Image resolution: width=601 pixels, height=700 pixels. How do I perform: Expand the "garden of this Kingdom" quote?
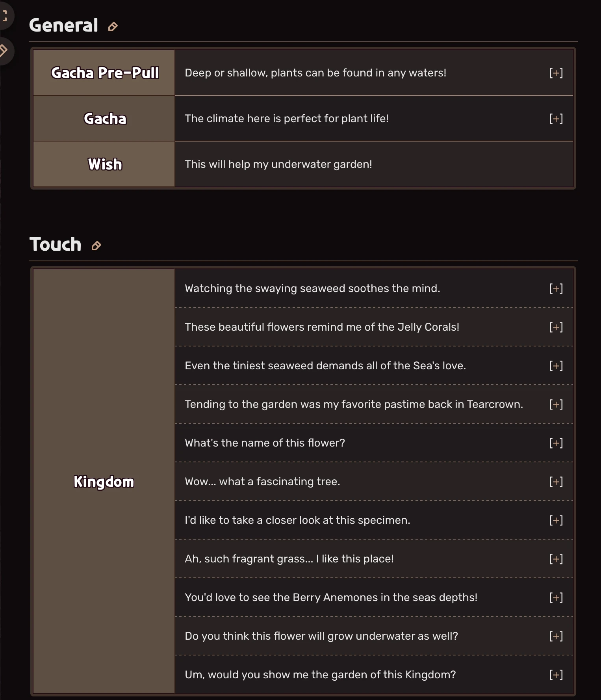(556, 675)
